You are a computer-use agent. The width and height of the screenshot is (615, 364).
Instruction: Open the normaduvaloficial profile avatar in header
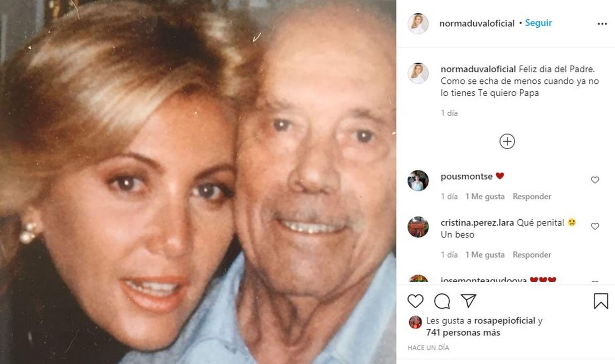point(418,24)
